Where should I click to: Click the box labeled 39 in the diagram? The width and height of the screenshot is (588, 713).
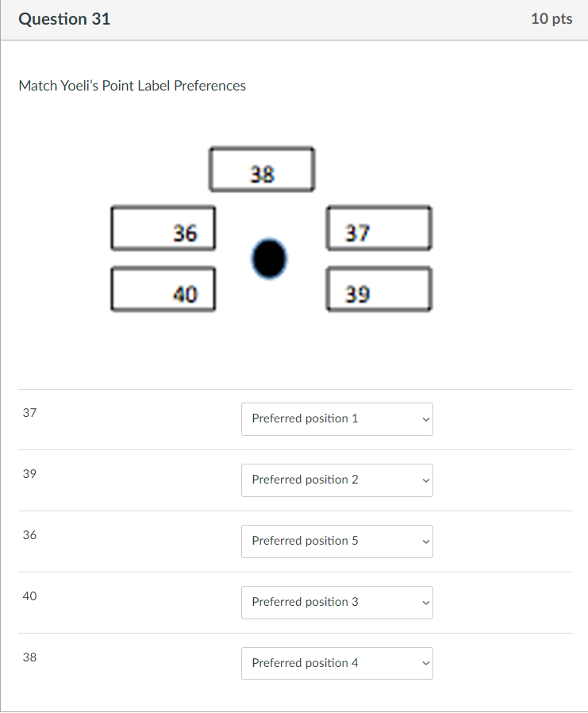click(379, 289)
